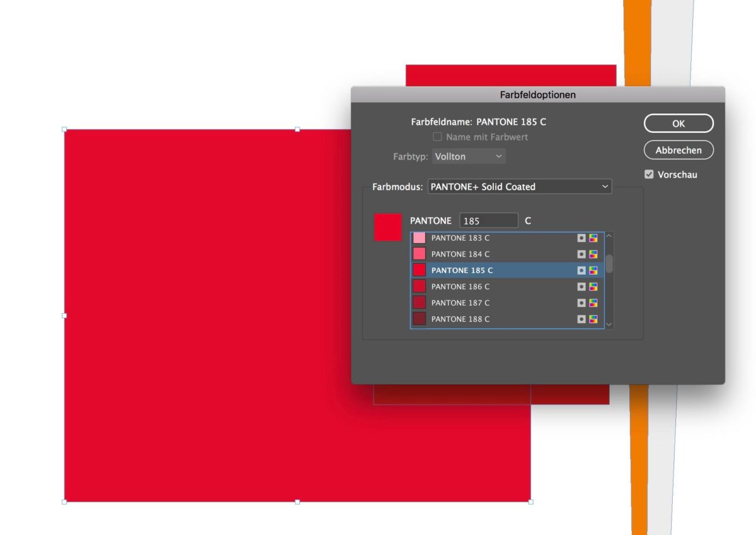Confirm the dialog with OK
The width and height of the screenshot is (756, 535).
tap(679, 124)
